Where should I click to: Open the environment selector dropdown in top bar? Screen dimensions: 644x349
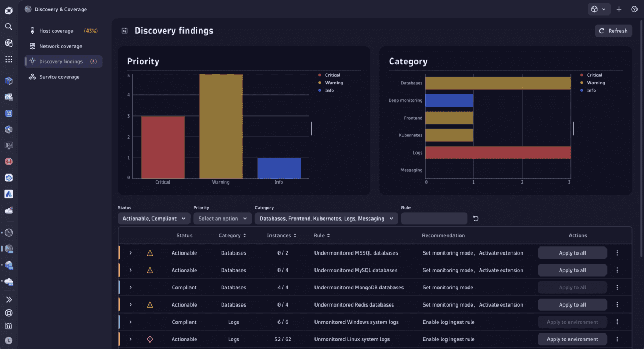click(599, 9)
